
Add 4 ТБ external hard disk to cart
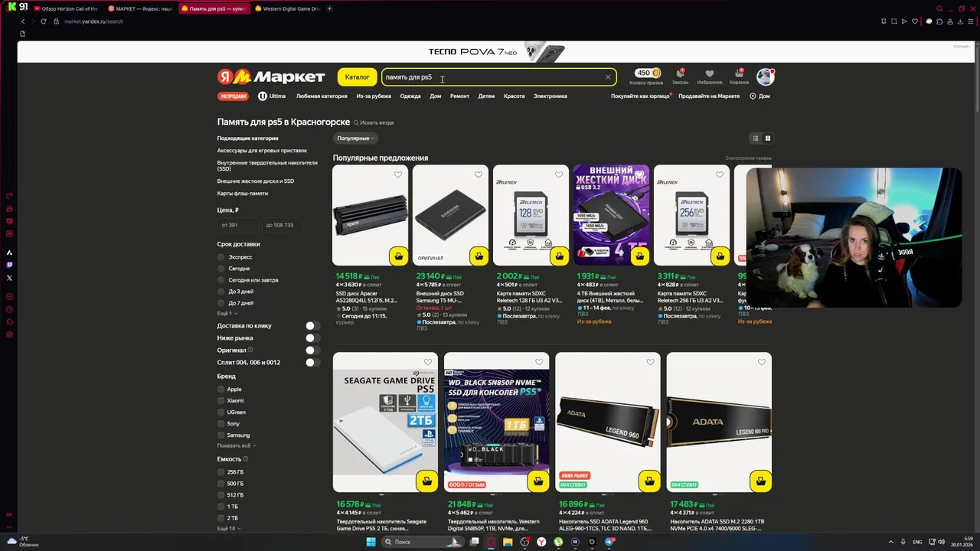tap(639, 256)
